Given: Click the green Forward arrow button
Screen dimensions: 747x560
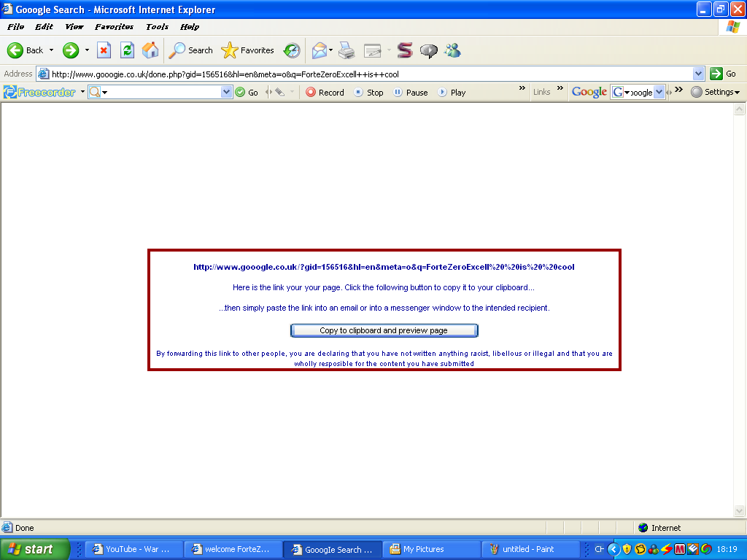Looking at the screenshot, I should [71, 50].
